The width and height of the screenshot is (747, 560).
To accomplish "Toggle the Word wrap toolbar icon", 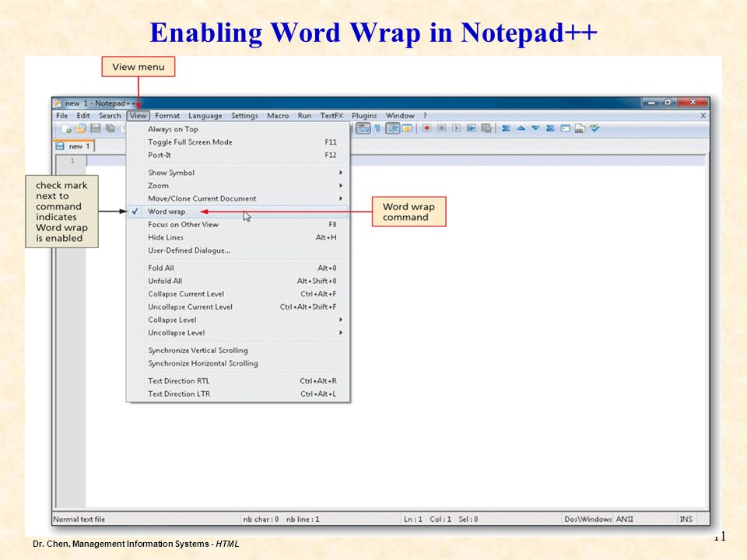I will pos(363,128).
